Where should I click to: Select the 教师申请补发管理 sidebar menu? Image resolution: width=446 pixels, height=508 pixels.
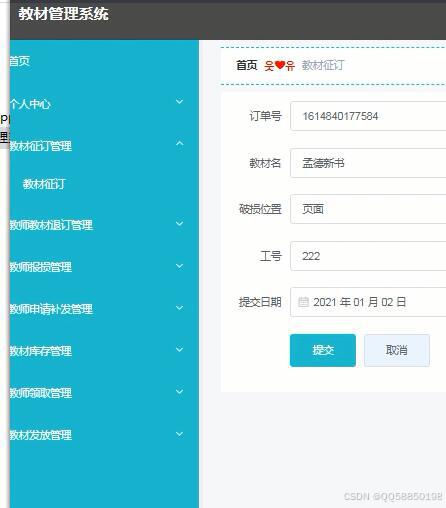point(51,309)
